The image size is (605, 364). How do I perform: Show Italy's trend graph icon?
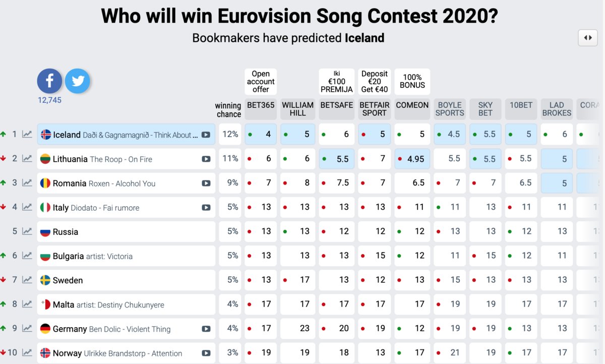(27, 207)
